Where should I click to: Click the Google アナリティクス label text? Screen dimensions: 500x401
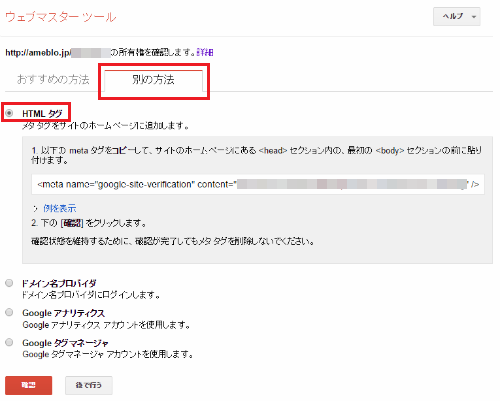tap(63, 313)
